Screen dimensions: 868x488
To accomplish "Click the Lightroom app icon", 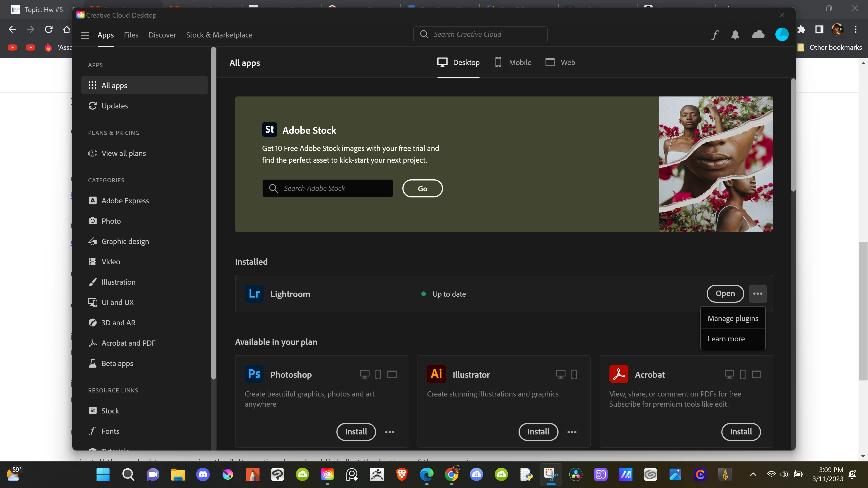I will pos(254,294).
